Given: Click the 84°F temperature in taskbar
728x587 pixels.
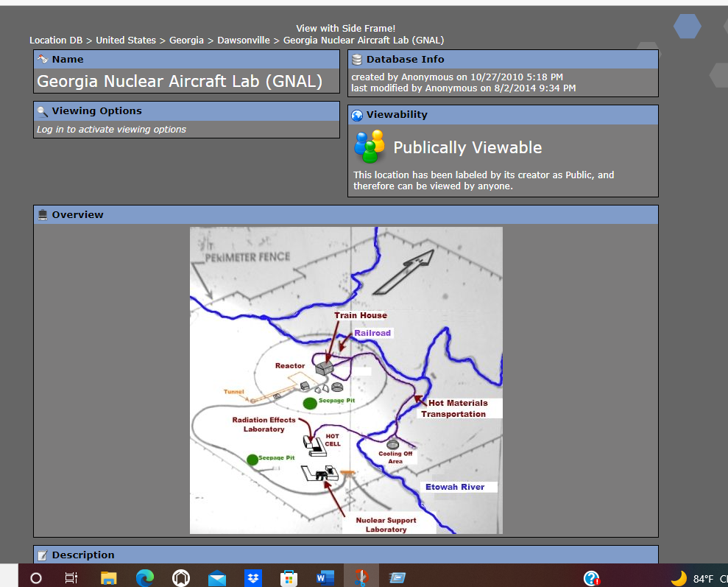Looking at the screenshot, I should click(704, 579).
